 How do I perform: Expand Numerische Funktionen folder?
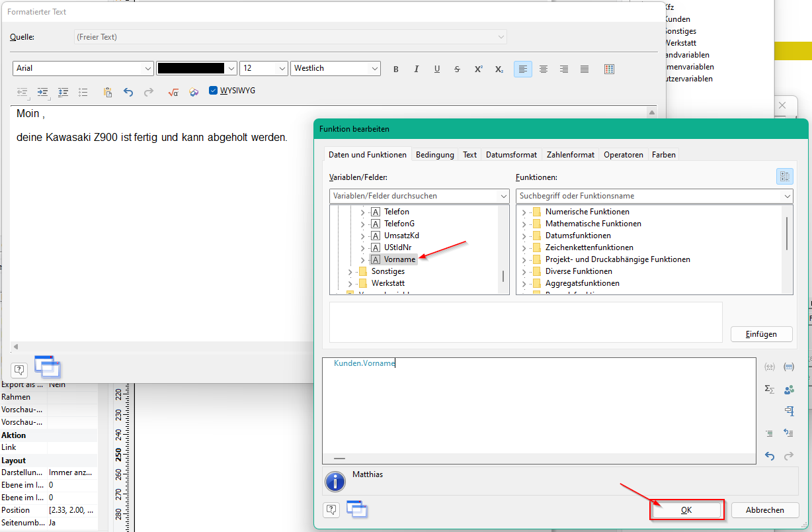coord(524,212)
